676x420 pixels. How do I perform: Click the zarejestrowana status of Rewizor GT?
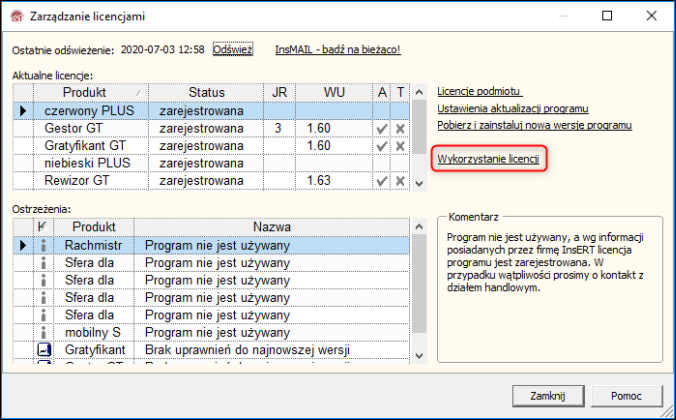pos(201,180)
